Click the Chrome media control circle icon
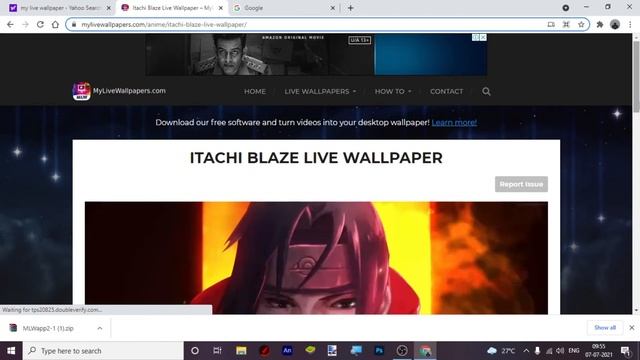This screenshot has width=640, height=360. pos(566,8)
